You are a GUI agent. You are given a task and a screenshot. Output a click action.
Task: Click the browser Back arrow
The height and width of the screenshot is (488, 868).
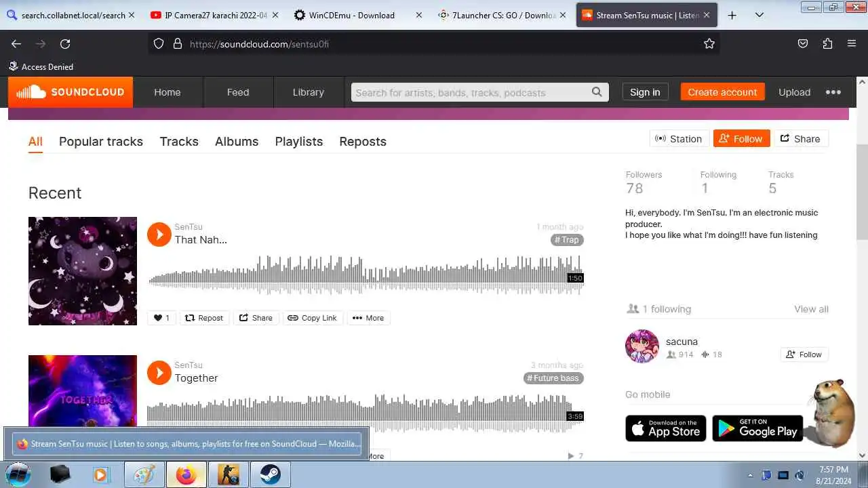coord(16,43)
